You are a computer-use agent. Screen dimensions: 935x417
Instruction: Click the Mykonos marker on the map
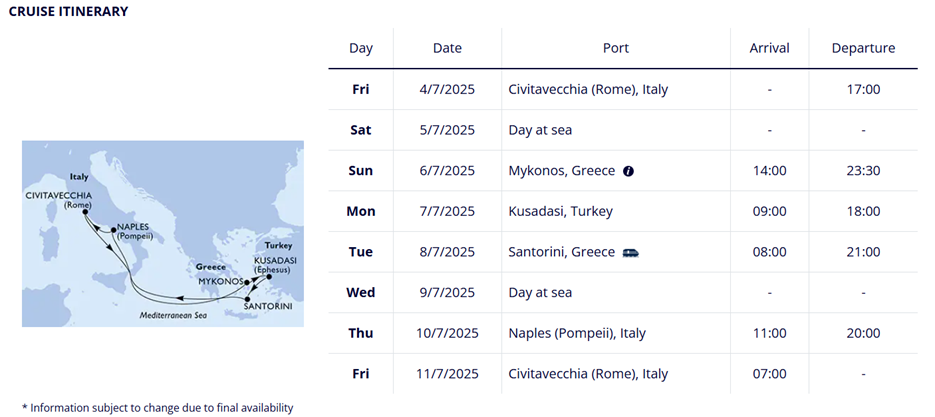pos(247,282)
